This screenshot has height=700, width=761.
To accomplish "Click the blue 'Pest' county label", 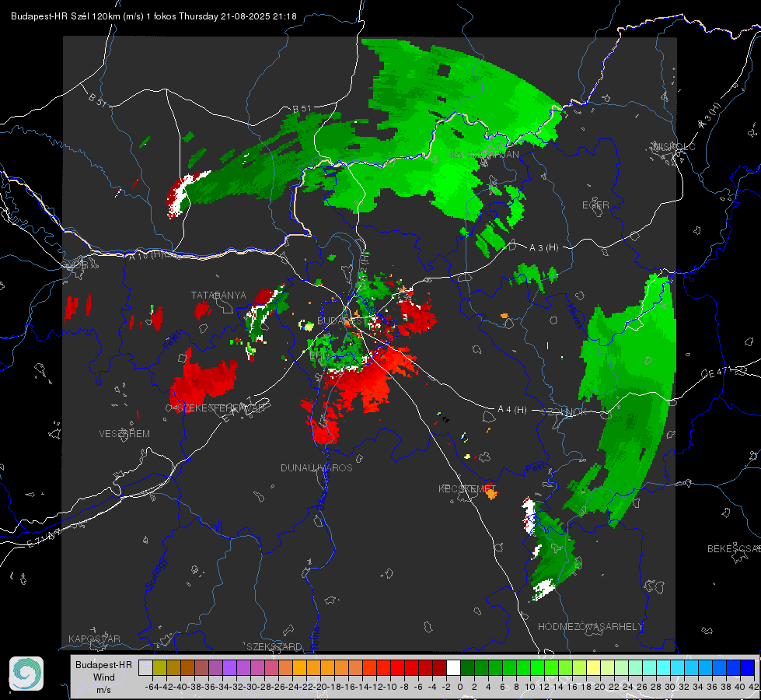I will pos(535,468).
